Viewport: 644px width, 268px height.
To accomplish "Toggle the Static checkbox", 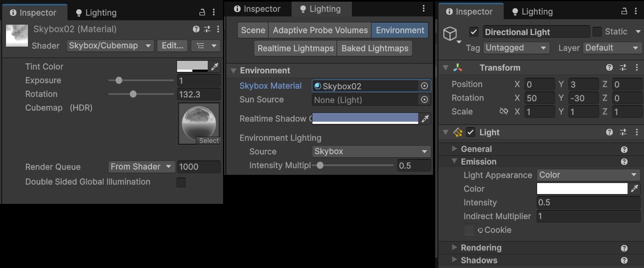I will pos(597,32).
